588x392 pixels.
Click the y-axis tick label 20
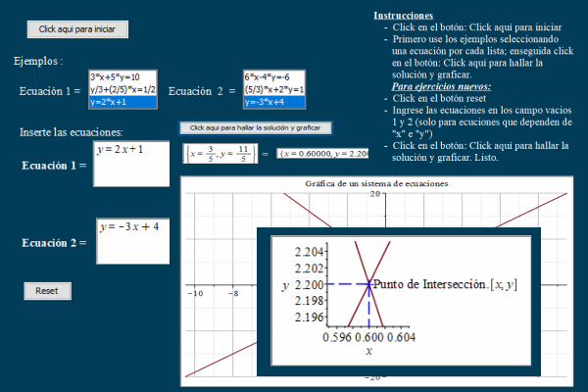(374, 194)
